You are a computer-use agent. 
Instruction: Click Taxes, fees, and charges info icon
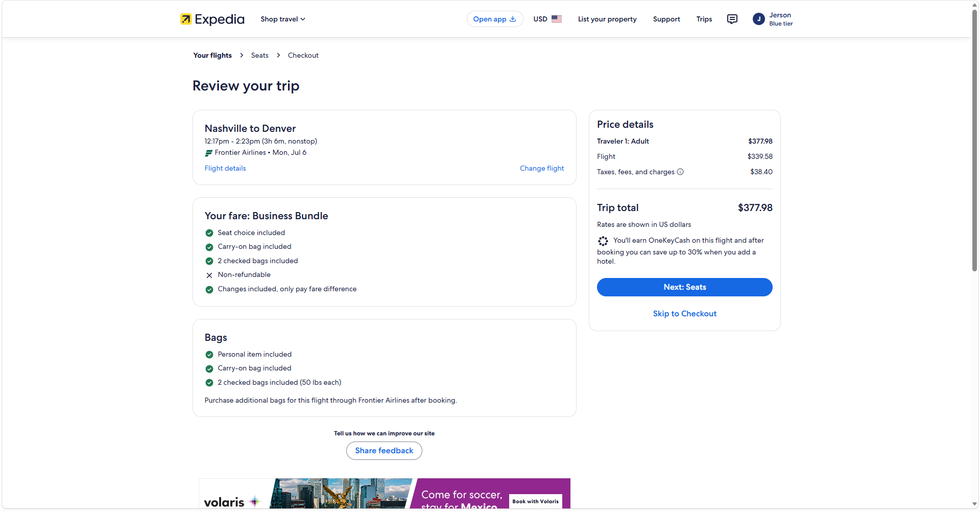(x=680, y=172)
